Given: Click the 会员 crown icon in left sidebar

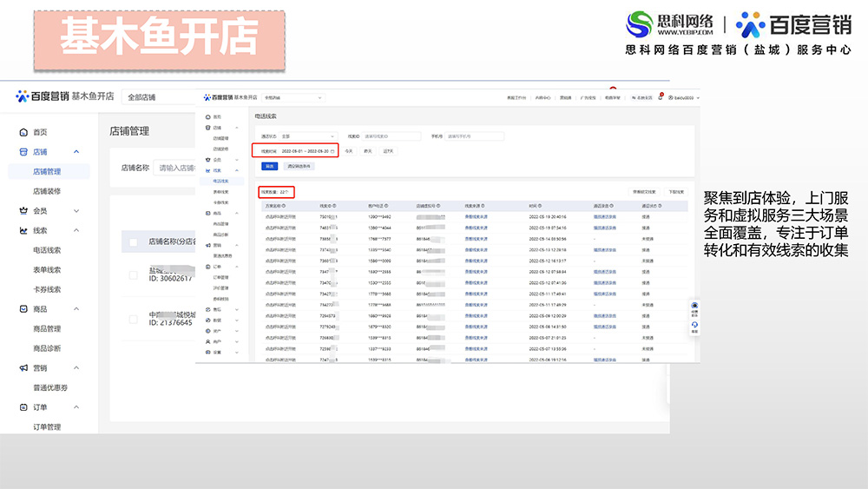Looking at the screenshot, I should (23, 210).
